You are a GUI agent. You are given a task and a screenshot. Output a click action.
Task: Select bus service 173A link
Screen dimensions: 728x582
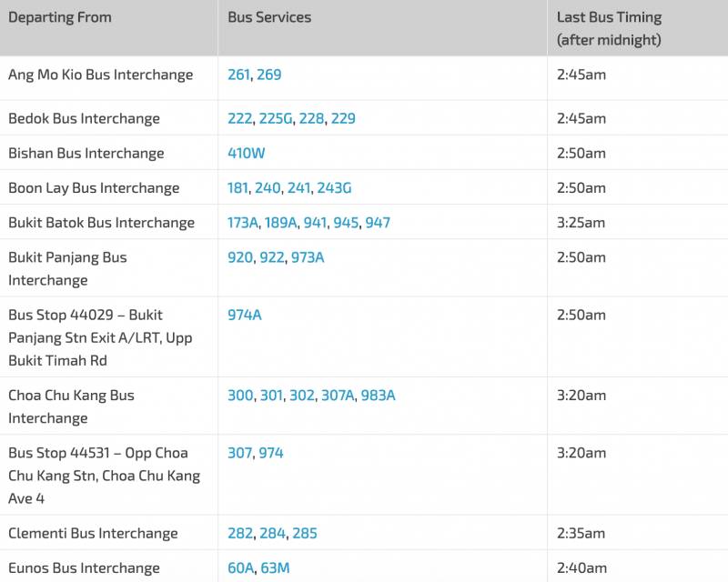click(243, 223)
